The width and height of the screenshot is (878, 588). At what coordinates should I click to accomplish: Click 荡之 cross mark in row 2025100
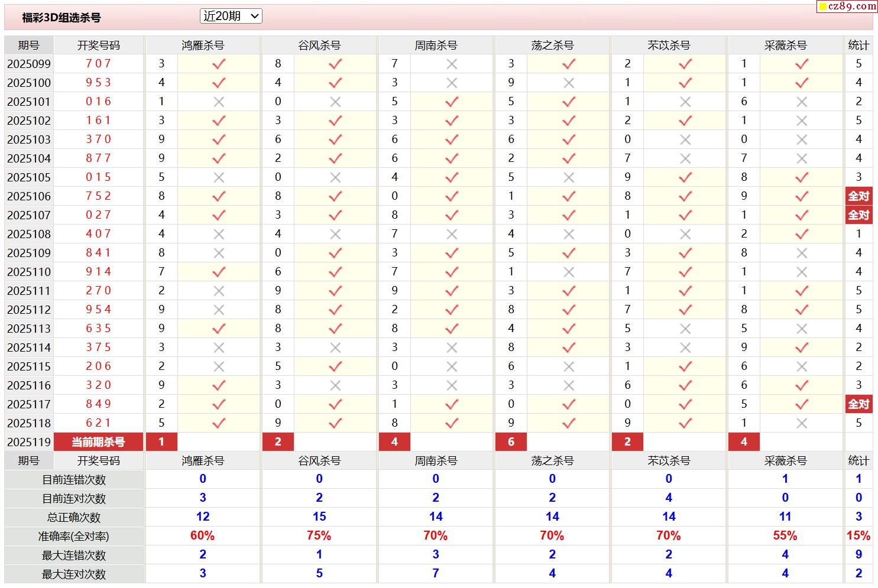click(568, 83)
